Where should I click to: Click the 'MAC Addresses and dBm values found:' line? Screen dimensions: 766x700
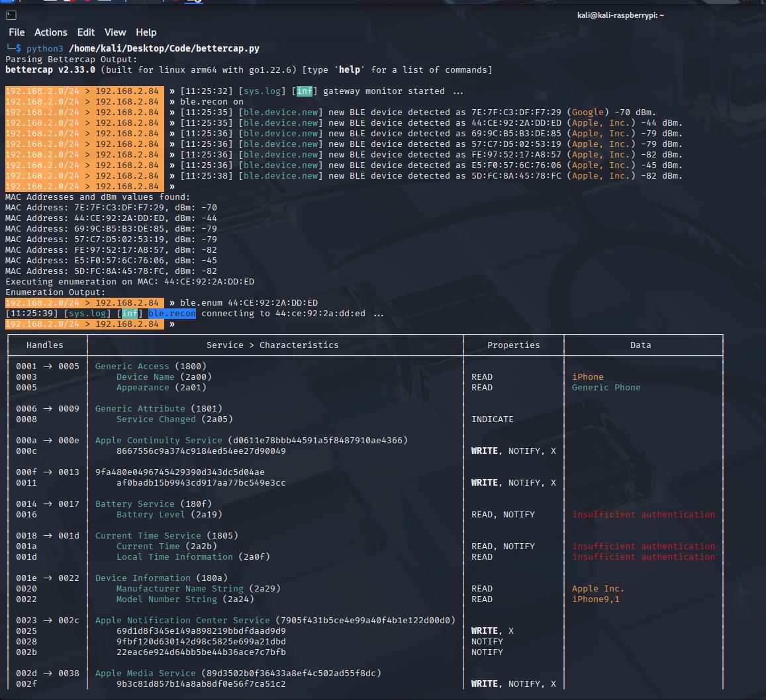[x=98, y=197]
